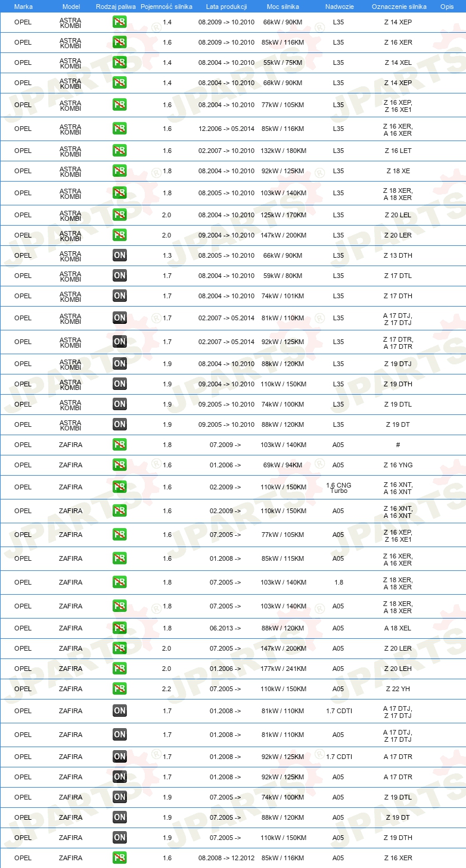This screenshot has height=868, width=466.
Task: Click ASTRA KOMBI in the Z 18 XE row
Action: pyautogui.click(x=71, y=171)
